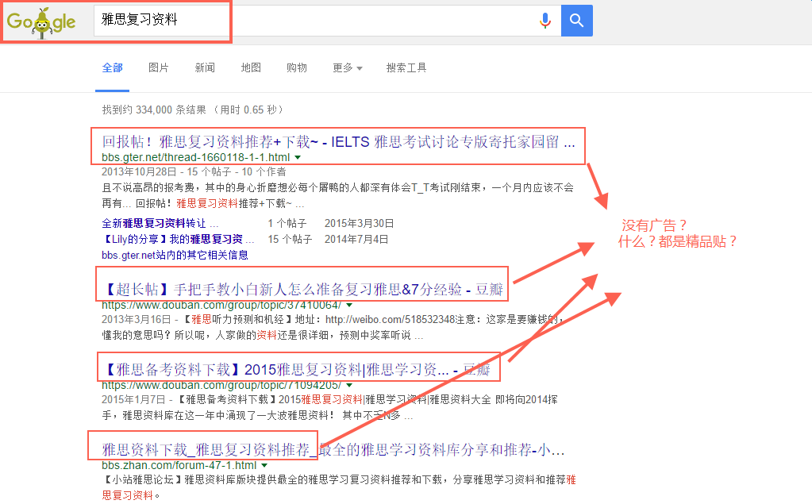Image resolution: width=812 pixels, height=504 pixels.
Task: Expand the 更多 dropdown menu
Action: click(x=348, y=67)
